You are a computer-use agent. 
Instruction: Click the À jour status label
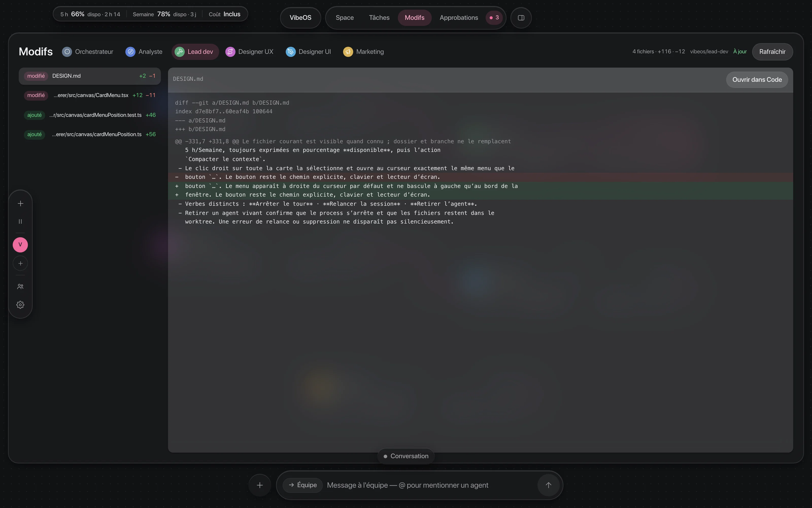click(x=740, y=52)
